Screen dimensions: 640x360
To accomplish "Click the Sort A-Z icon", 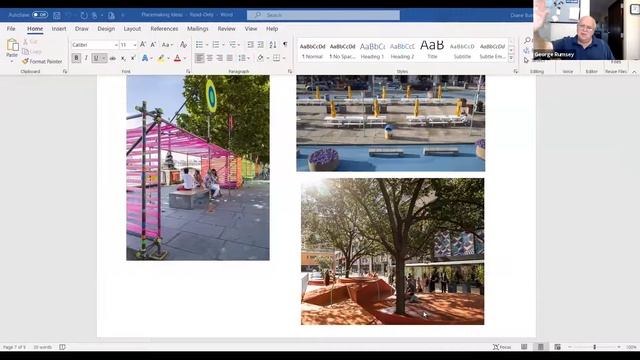I will click(x=273, y=44).
